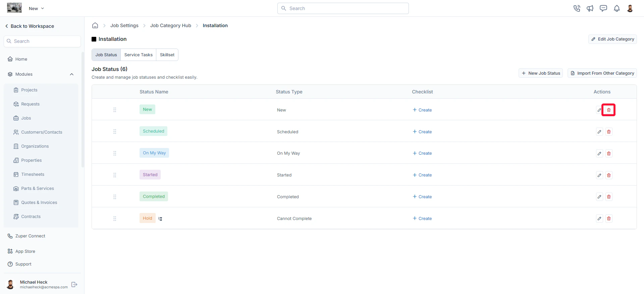The width and height of the screenshot is (644, 294).
Task: Switch to the Skillset tab
Action: [167, 55]
